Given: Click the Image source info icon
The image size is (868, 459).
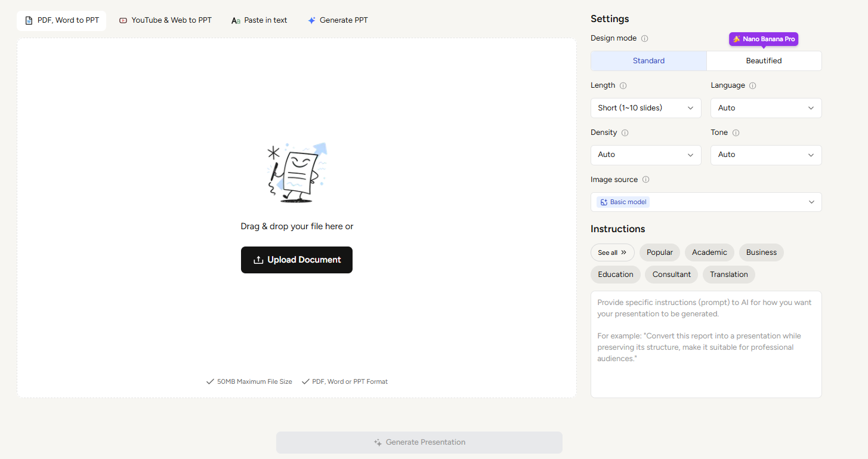Looking at the screenshot, I should (x=645, y=180).
